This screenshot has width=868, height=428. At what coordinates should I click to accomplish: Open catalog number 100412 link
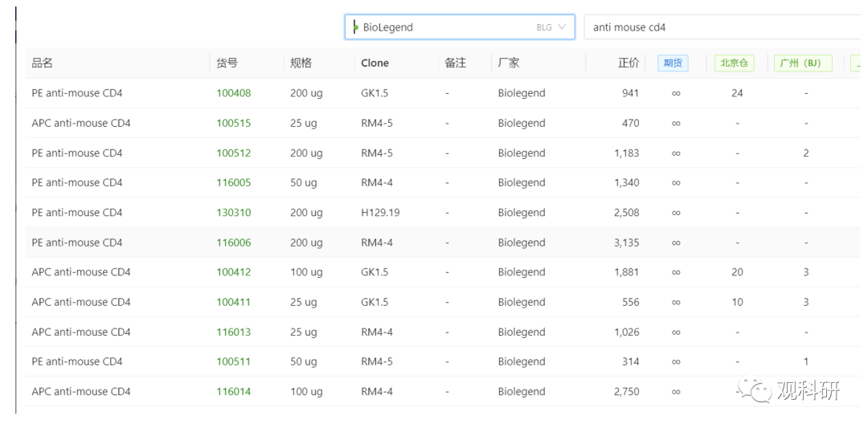tap(233, 272)
